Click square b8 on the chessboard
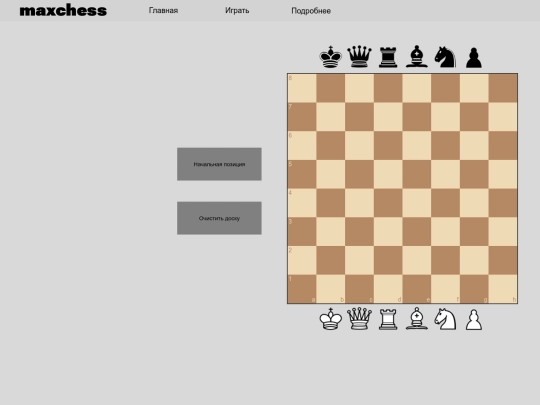Viewport: 540px width, 405px height. (x=331, y=88)
